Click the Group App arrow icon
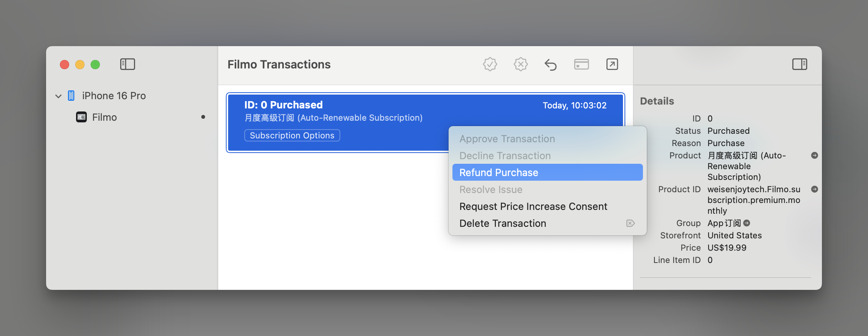 (x=747, y=223)
